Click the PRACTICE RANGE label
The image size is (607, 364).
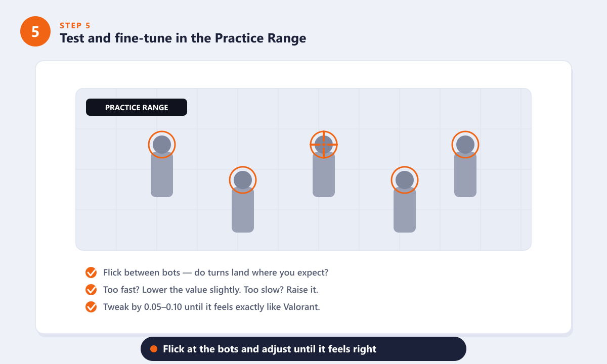pyautogui.click(x=137, y=107)
